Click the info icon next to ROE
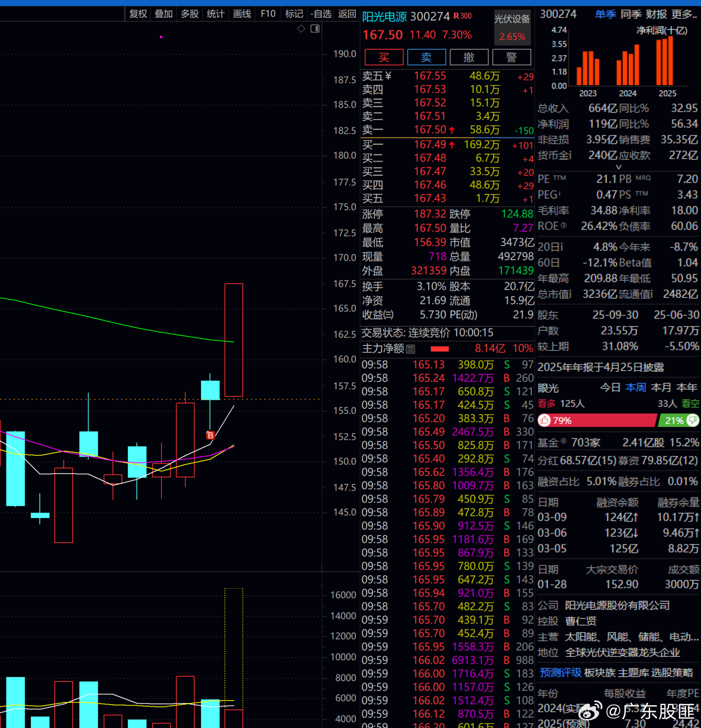The height and width of the screenshot is (728, 701). 564,226
